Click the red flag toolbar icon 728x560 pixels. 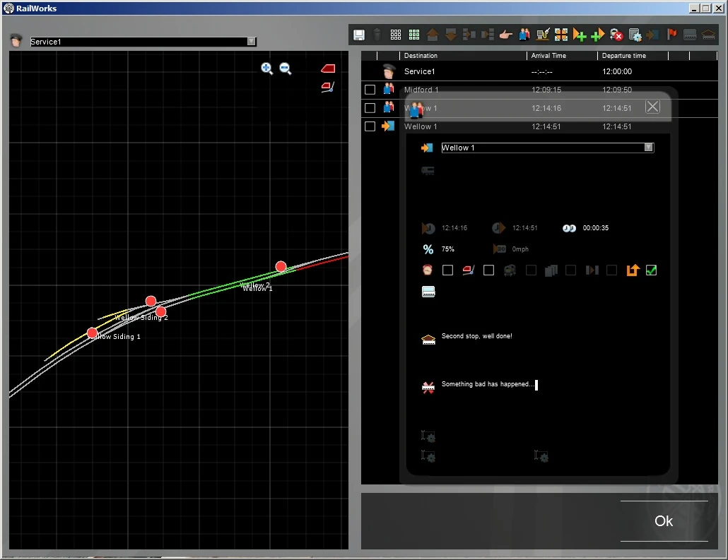tap(671, 35)
